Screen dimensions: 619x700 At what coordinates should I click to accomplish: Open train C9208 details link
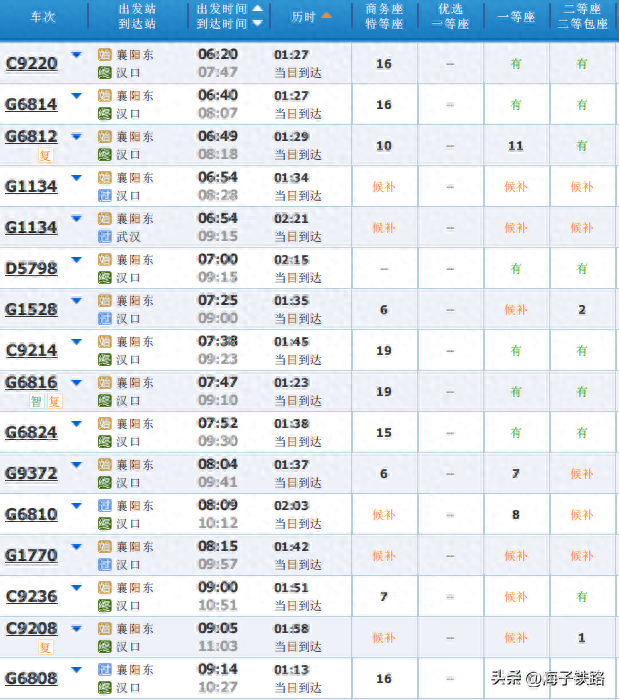pos(31,629)
